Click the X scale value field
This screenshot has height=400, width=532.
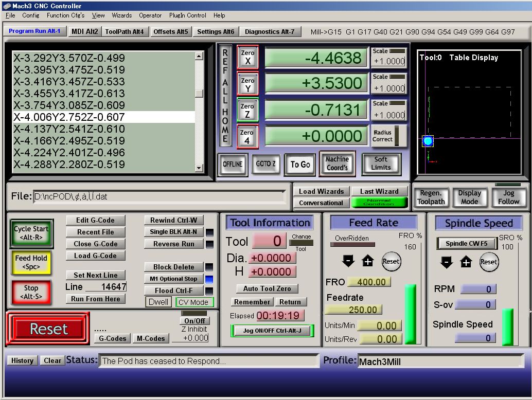tap(389, 61)
